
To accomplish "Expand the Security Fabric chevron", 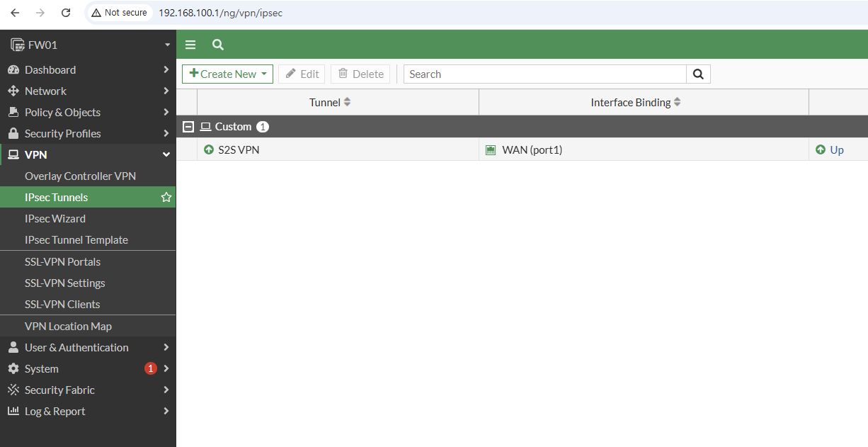I will pyautogui.click(x=166, y=390).
